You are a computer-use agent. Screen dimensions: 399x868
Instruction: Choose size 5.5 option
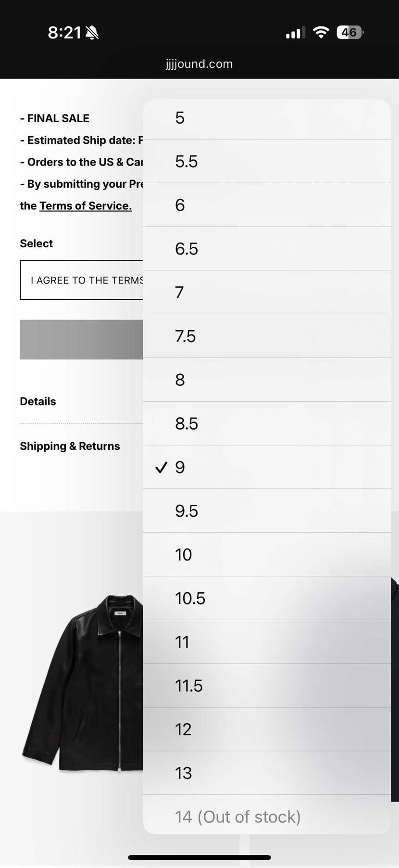pyautogui.click(x=266, y=162)
